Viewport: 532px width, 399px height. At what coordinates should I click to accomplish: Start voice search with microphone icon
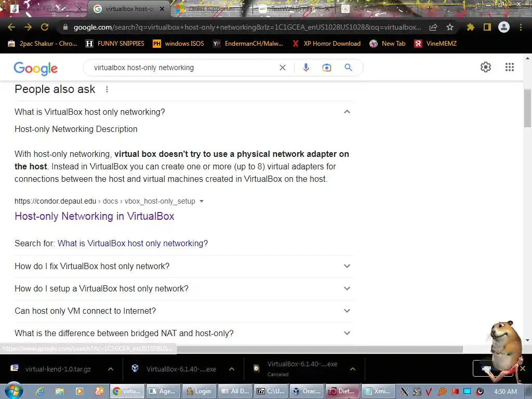point(305,68)
